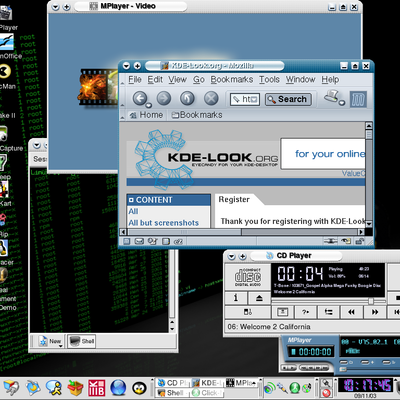Click the MPlayer play/pause control pill
The image size is (400, 400).
click(x=289, y=368)
